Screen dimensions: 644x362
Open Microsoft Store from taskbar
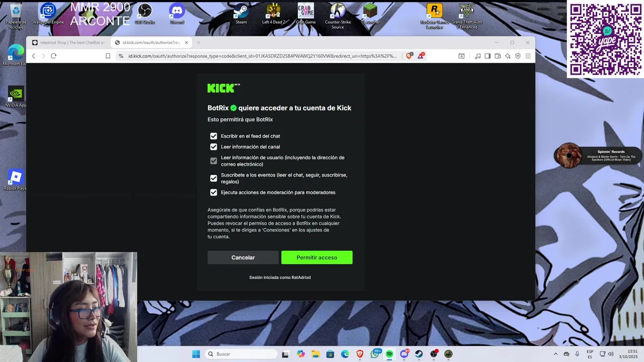(330, 354)
